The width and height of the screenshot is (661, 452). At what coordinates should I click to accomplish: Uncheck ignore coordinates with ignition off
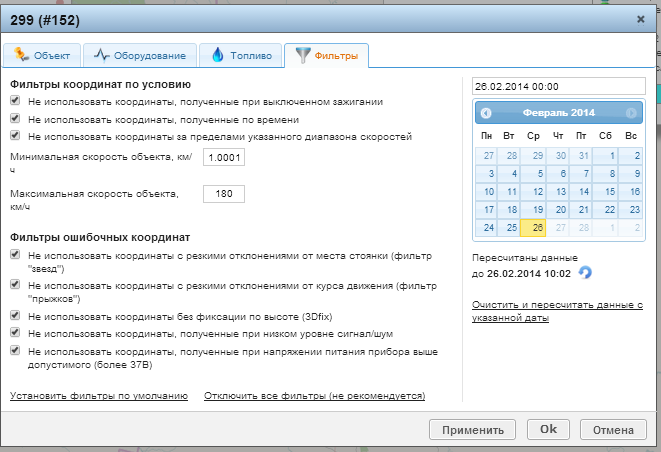15,102
